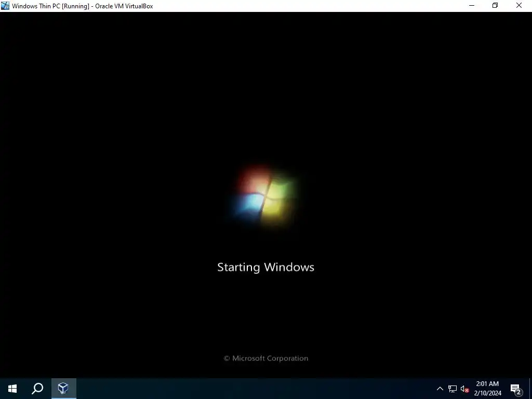This screenshot has height=399, width=532.
Task: Click the muted speaker volume icon
Action: tap(464, 389)
